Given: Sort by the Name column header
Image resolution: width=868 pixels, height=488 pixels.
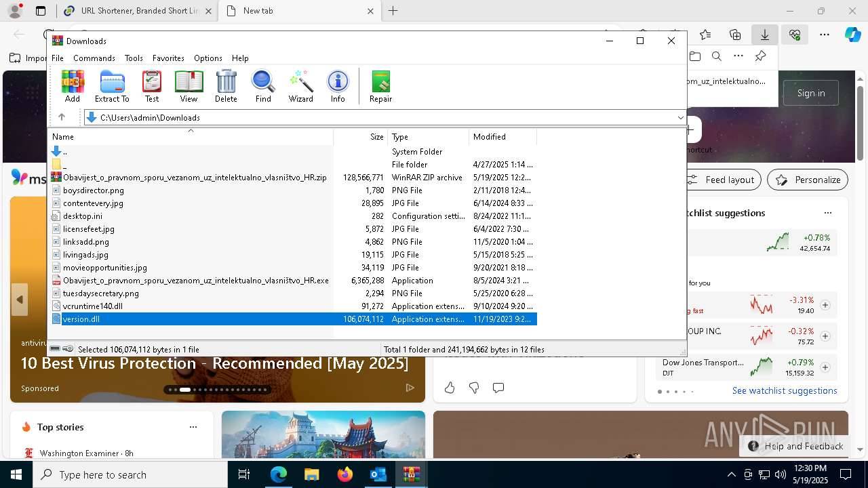Looking at the screenshot, I should [x=191, y=137].
